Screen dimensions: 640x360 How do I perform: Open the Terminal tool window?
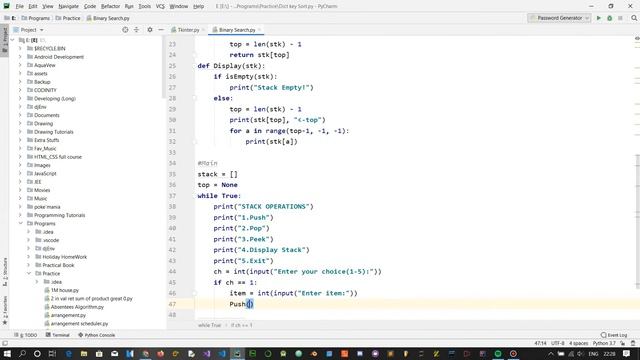tap(58, 335)
